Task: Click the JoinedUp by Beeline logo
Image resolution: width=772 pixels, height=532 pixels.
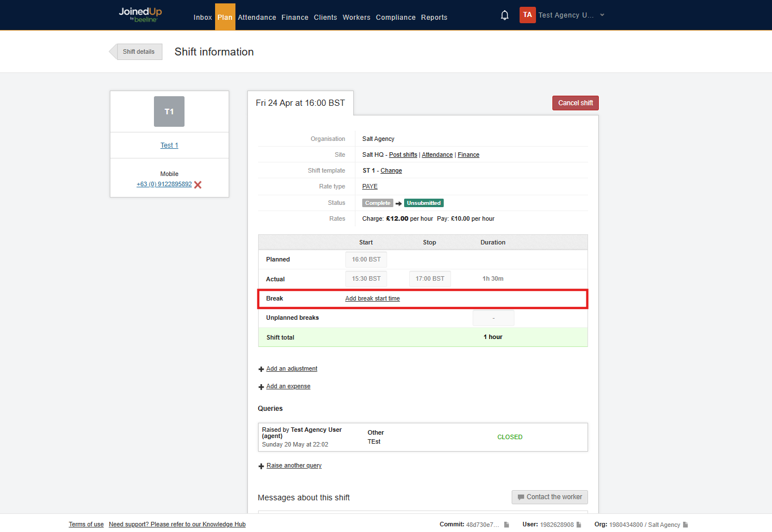Action: pyautogui.click(x=140, y=15)
